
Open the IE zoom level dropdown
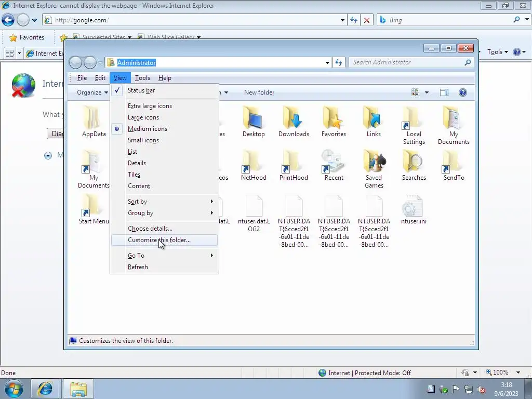(518, 373)
